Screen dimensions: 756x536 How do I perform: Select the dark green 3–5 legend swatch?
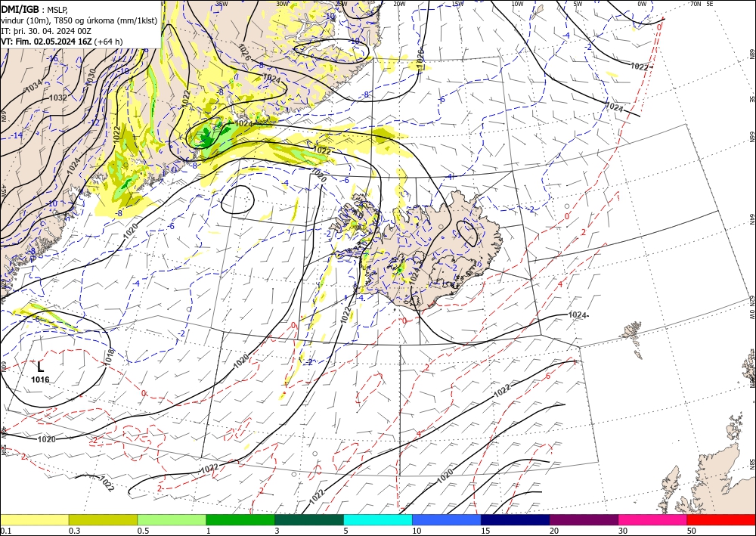pyautogui.click(x=309, y=519)
